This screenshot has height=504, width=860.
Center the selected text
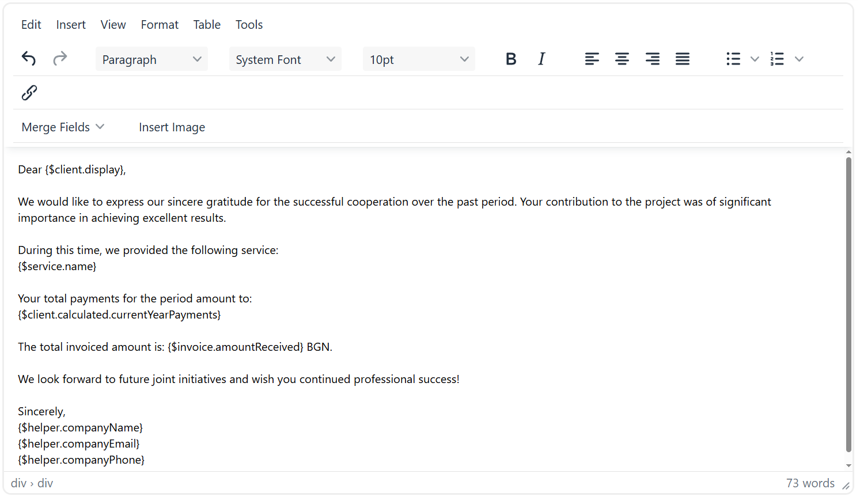pyautogui.click(x=622, y=58)
